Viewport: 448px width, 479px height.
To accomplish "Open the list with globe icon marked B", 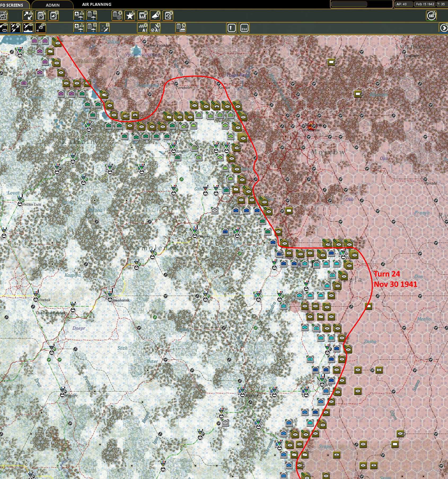I will 117,16.
